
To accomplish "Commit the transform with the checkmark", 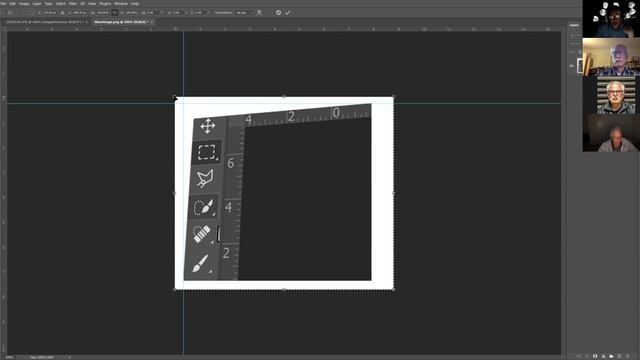I will point(288,13).
